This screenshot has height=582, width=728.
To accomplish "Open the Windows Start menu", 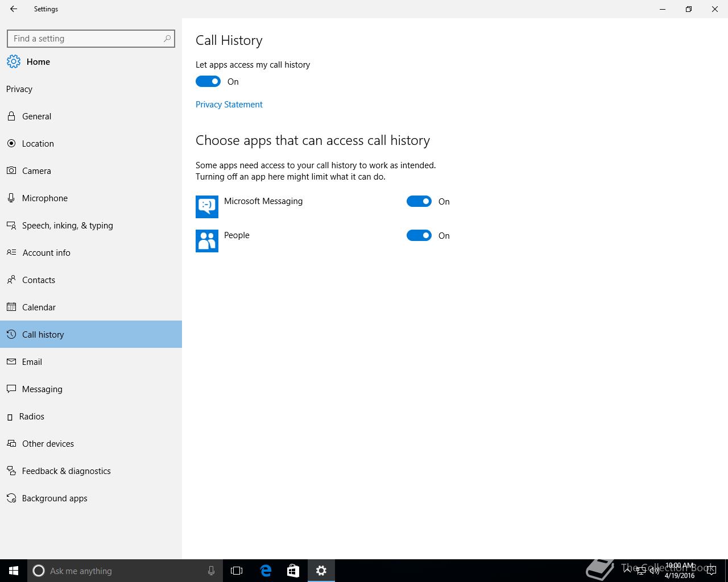I will point(14,571).
